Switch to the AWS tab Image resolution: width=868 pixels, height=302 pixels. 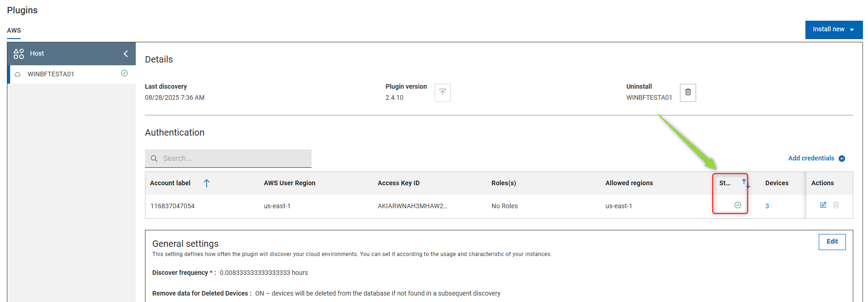pos(14,30)
